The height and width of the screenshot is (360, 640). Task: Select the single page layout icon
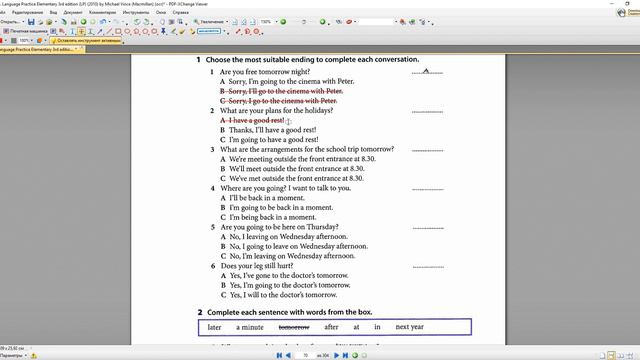click(602, 356)
